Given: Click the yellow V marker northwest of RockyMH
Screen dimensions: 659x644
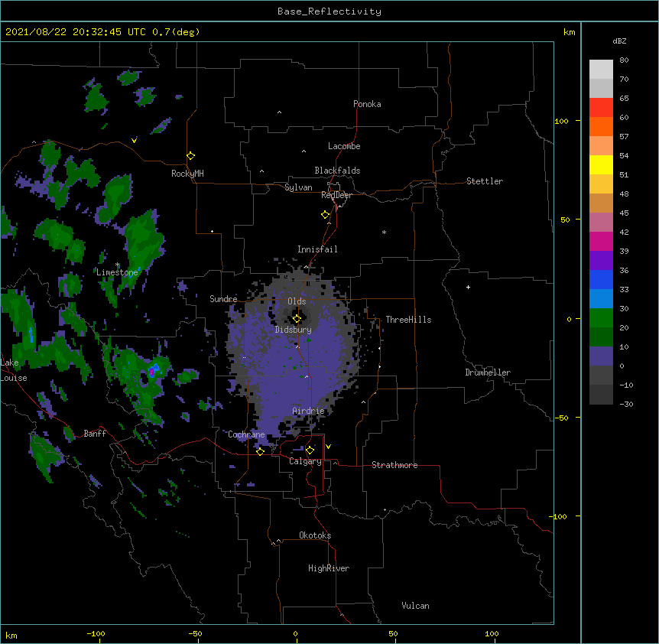Looking at the screenshot, I should point(134,141).
